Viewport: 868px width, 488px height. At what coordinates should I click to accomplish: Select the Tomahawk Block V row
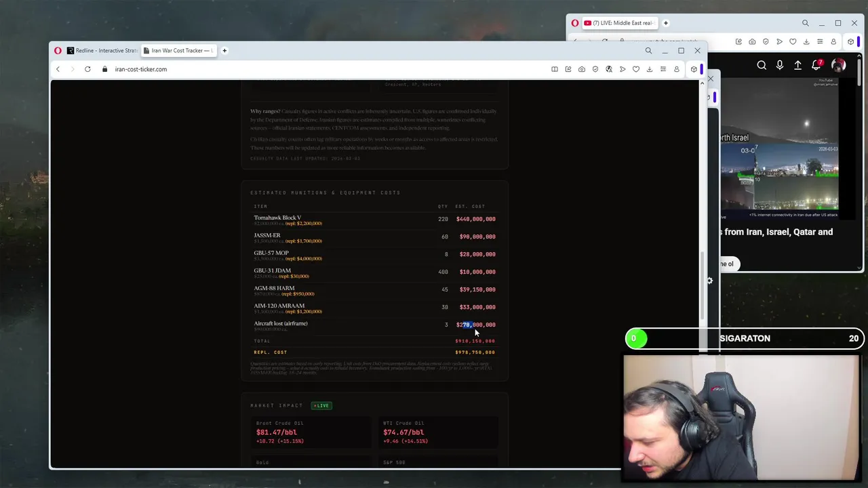click(x=374, y=220)
